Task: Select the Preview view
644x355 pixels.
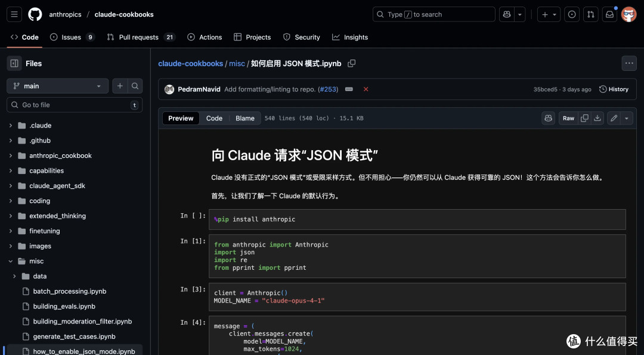Action: 181,118
